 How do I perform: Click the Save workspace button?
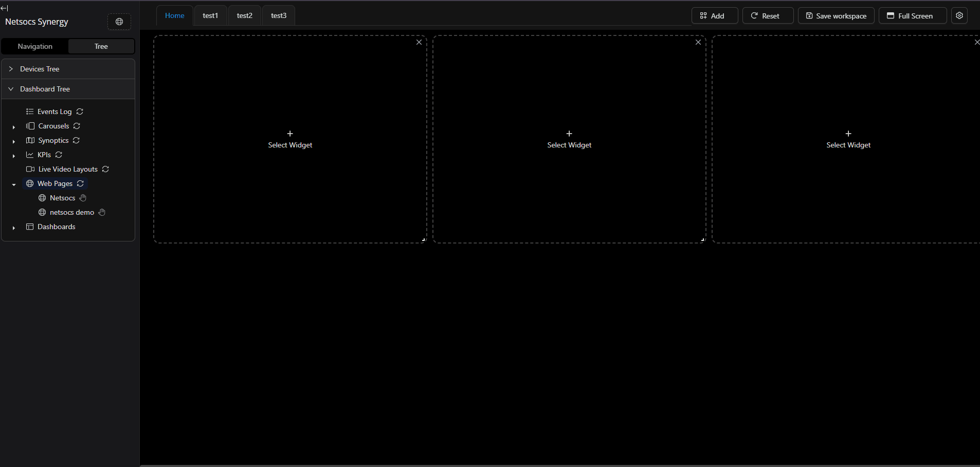[836, 16]
